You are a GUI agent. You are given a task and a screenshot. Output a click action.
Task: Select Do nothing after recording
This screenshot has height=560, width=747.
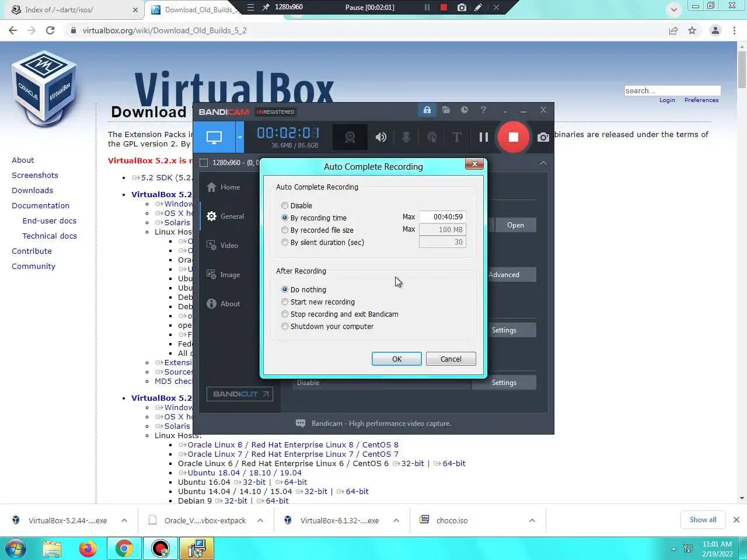[303, 289]
